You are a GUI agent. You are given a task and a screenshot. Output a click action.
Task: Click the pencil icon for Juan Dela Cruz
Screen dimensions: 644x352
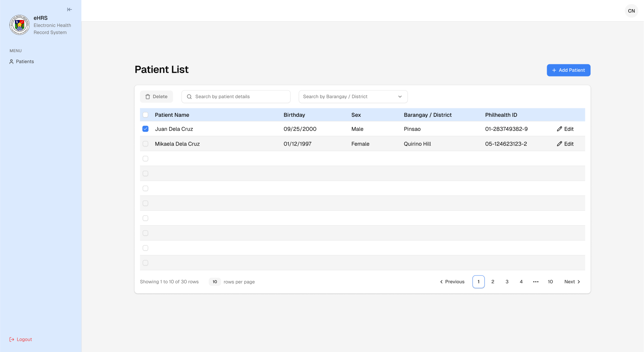click(x=559, y=129)
